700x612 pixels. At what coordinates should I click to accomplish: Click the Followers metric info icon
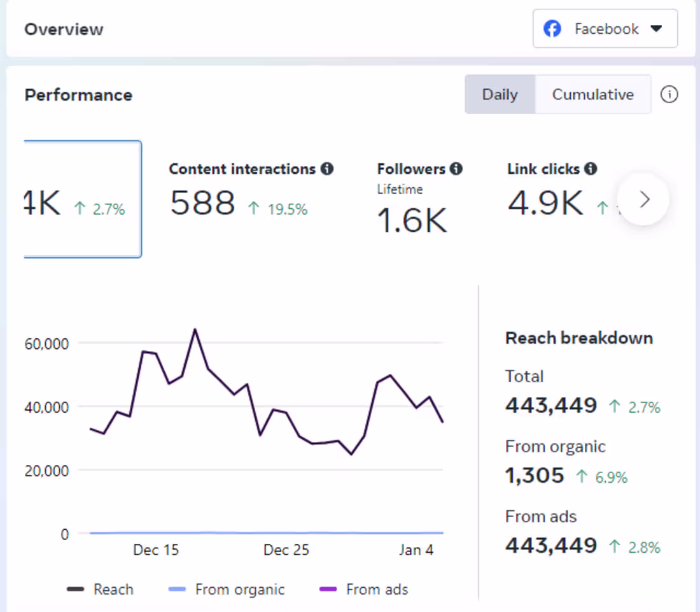click(456, 169)
